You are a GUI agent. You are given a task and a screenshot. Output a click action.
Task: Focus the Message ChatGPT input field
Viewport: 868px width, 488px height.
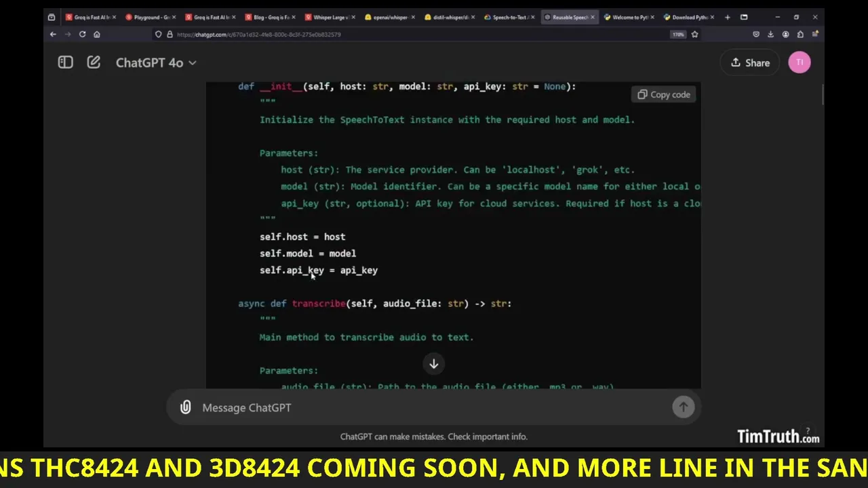pos(434,407)
